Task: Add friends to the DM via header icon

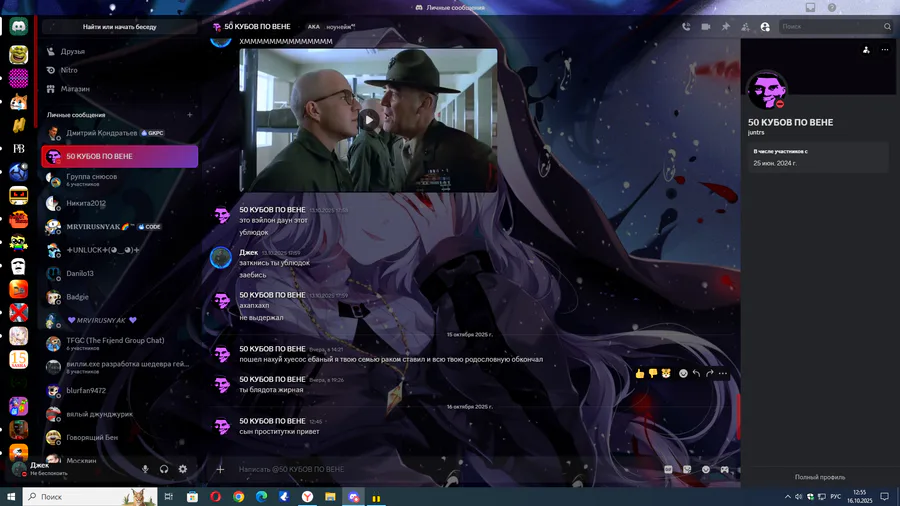Action: click(x=745, y=27)
